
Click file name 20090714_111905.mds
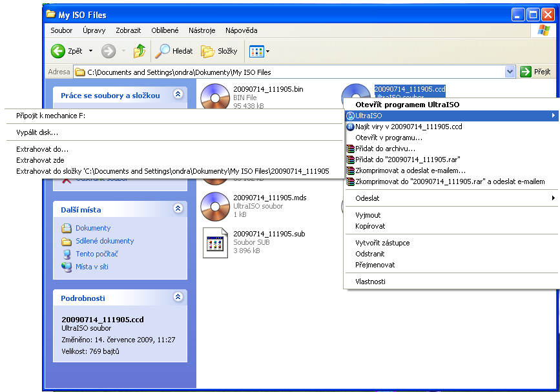pos(269,198)
